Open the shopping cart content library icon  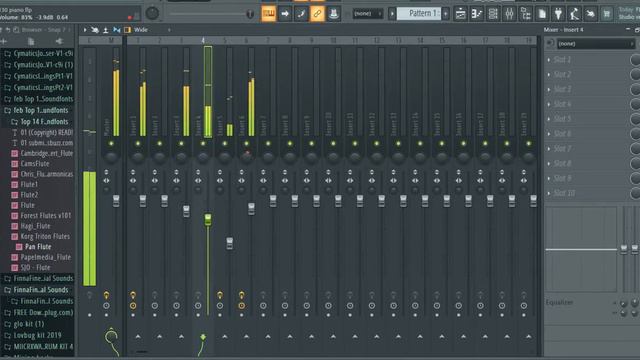coord(607,14)
